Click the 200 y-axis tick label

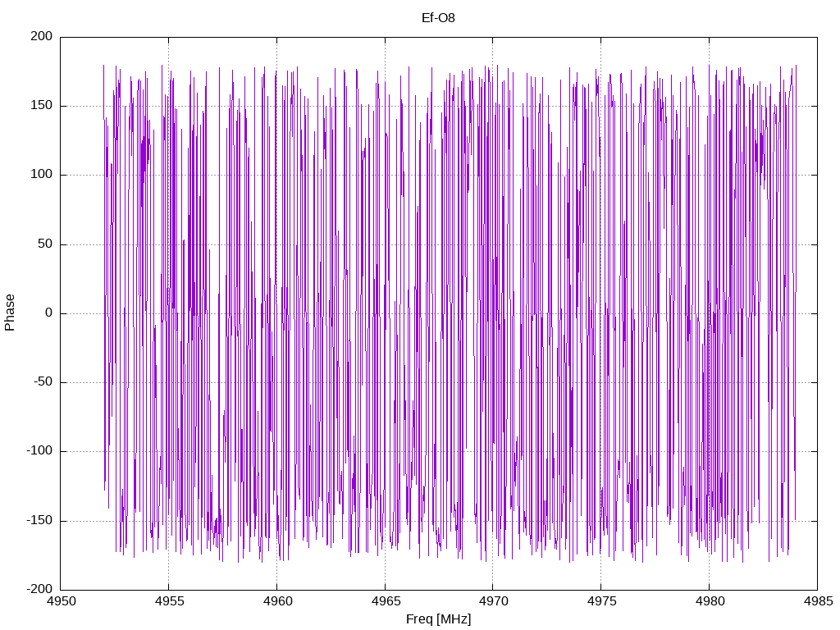[x=42, y=36]
